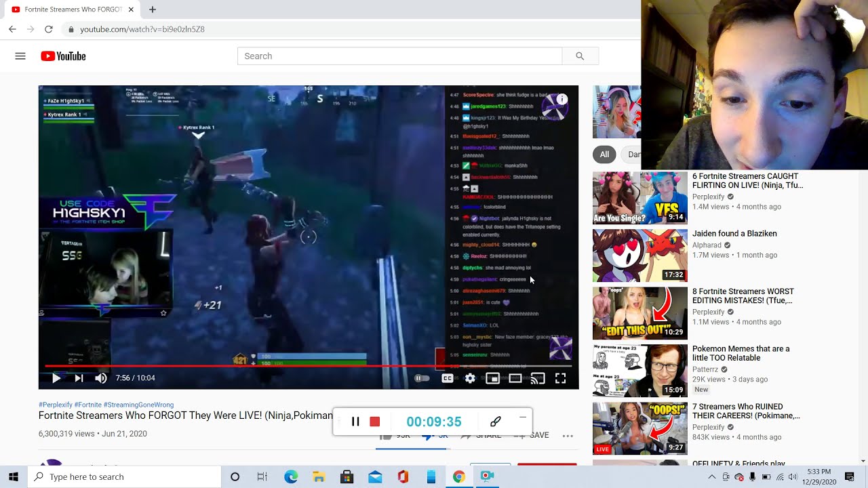Save the video to a playlist

click(x=532, y=435)
